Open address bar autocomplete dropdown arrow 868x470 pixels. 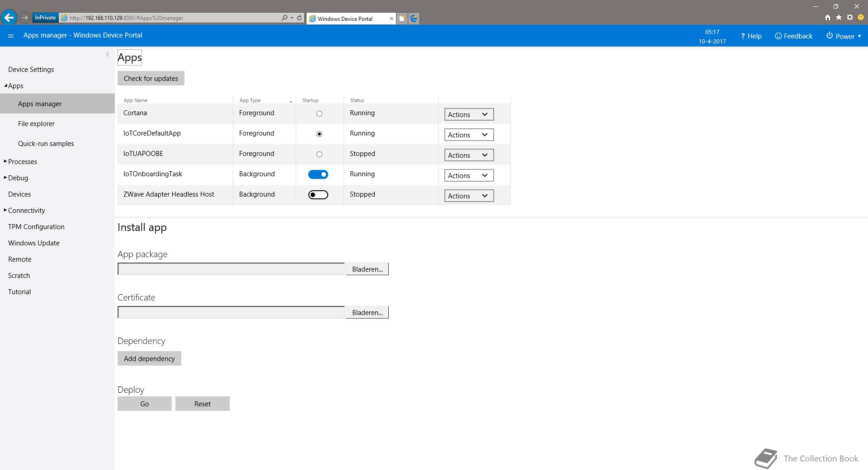[x=292, y=18]
